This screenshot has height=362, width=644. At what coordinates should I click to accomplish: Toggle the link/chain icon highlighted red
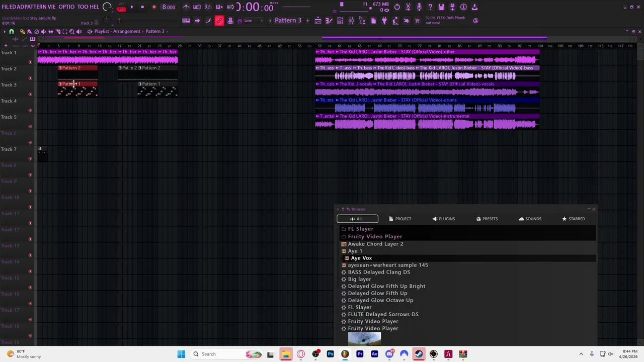pos(219,21)
